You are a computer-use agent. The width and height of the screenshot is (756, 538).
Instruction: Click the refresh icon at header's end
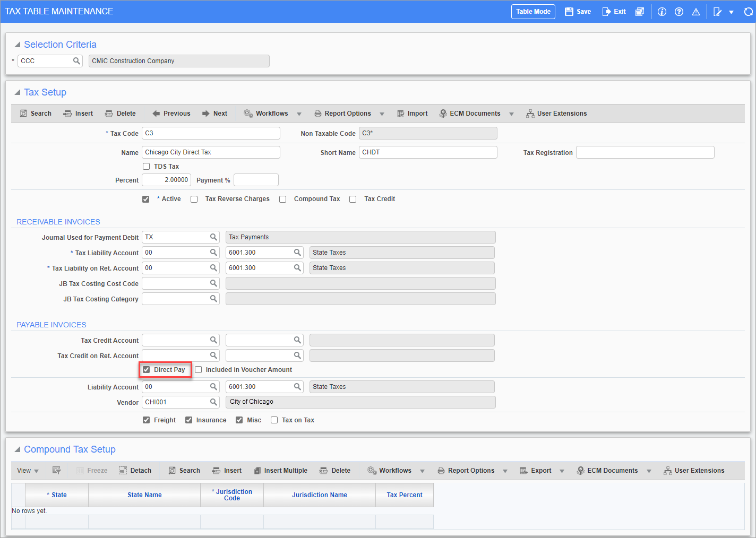point(749,12)
